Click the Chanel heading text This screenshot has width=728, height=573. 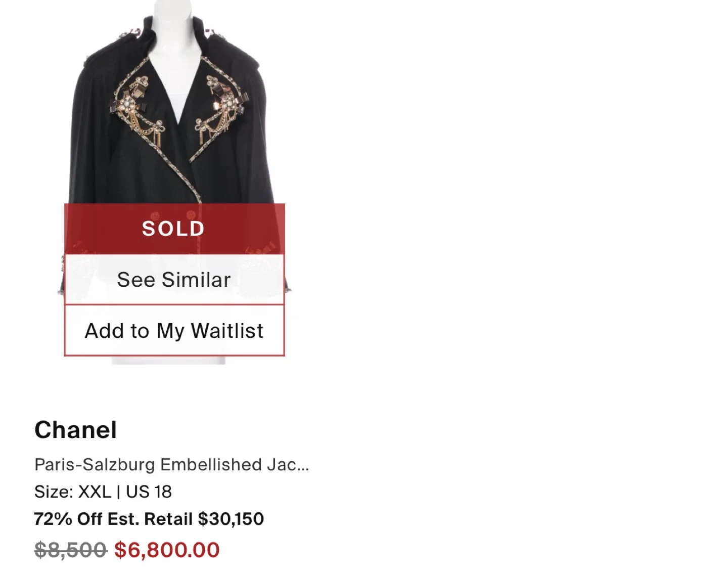75,430
